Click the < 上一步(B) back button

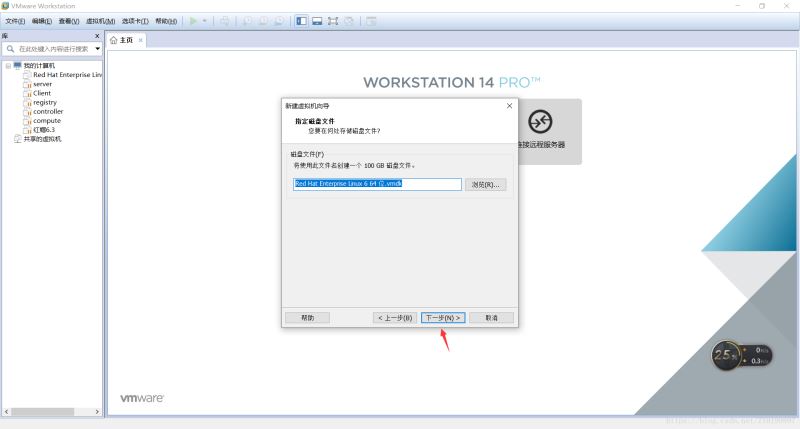point(395,318)
